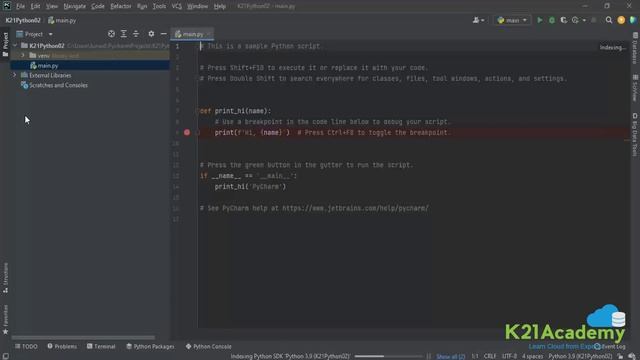The image size is (640, 360).
Task: Click the JetBrains Toolbox icon at top right
Action: tap(633, 20)
